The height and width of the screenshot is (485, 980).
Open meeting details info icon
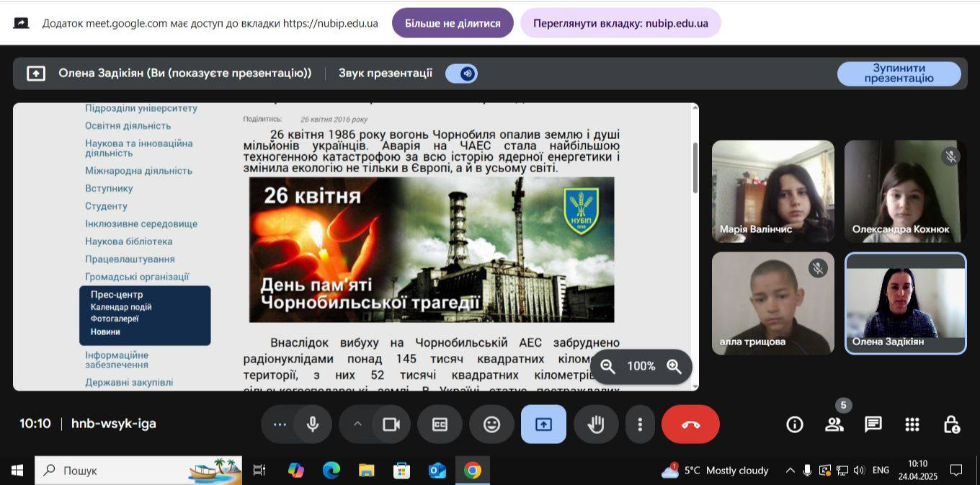[794, 424]
